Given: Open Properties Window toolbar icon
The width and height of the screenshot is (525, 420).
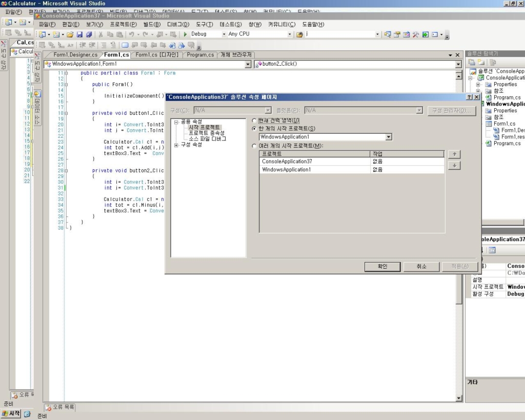Looking at the screenshot, I should (397, 34).
